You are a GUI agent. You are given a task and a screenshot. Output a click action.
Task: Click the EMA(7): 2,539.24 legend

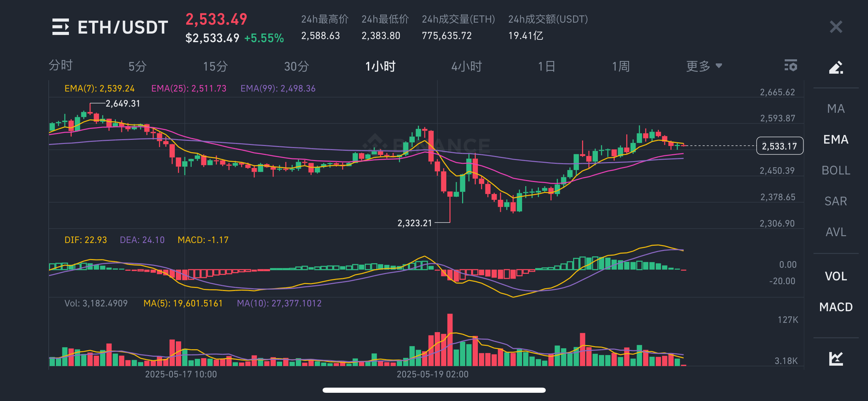pos(99,88)
